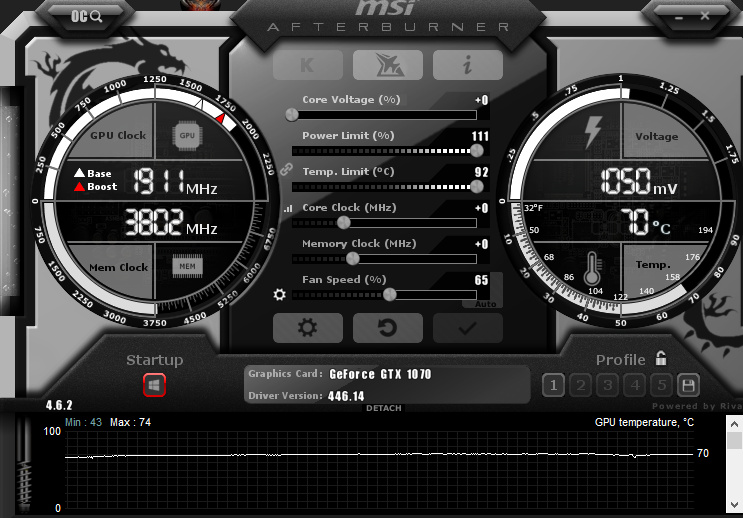
Task: Click the Core Clock slider handle
Action: (x=344, y=222)
